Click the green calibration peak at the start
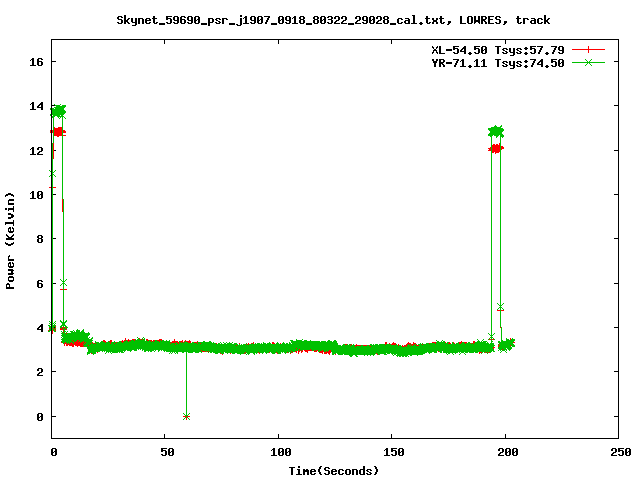The image size is (640, 480). tap(58, 111)
